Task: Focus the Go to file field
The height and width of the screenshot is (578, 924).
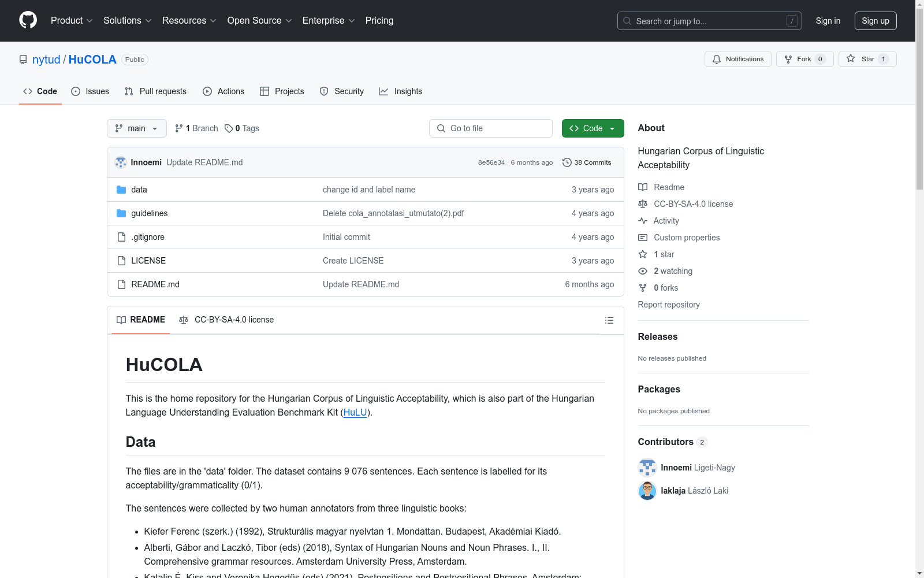Action: pos(491,128)
